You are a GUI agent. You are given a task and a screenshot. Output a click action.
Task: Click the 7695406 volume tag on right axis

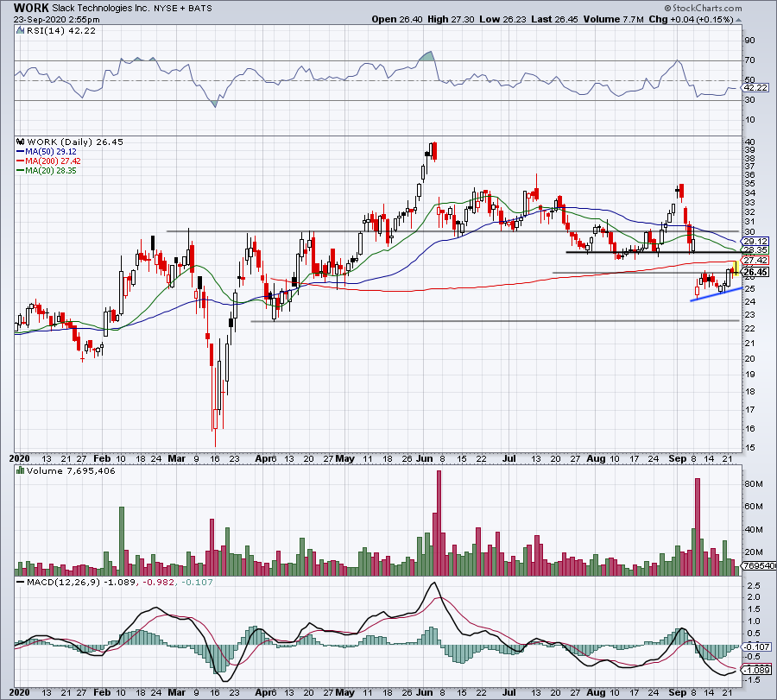(x=759, y=565)
